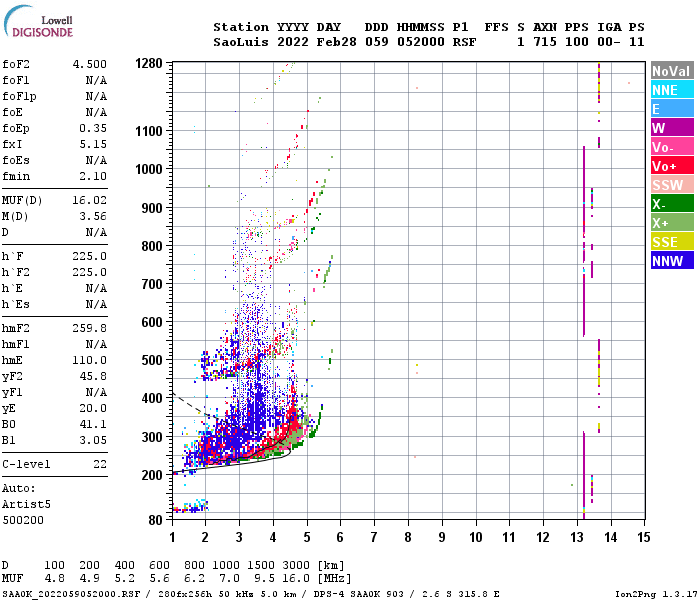Click the 200 km height axis label
Screen dimensions: 700x600
[152, 475]
